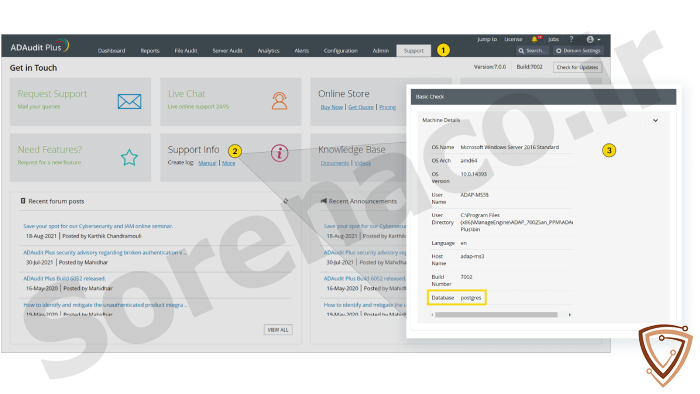Viewport: 700px width, 394px height.
Task: Open the user account dropdown
Action: [x=593, y=39]
